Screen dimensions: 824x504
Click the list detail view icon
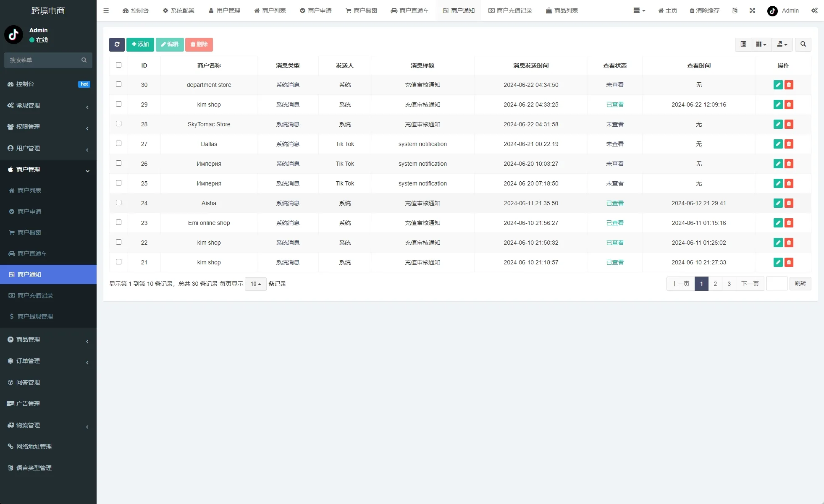click(x=743, y=44)
